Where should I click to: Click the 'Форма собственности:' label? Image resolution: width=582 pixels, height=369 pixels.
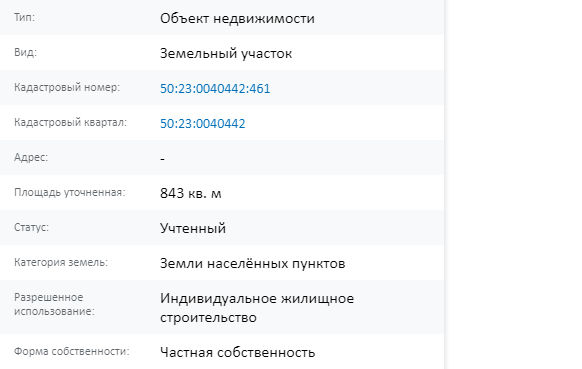72,351
